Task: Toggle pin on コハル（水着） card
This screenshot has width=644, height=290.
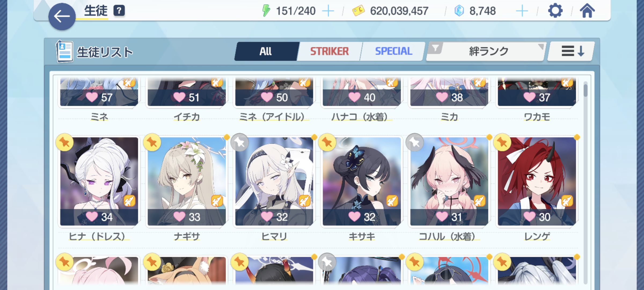Action: 415,142
